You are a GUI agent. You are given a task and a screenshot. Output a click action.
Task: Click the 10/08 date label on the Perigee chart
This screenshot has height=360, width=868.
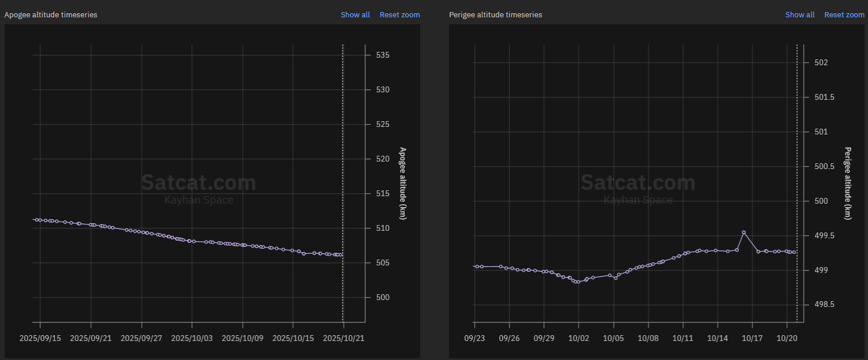[x=648, y=338]
